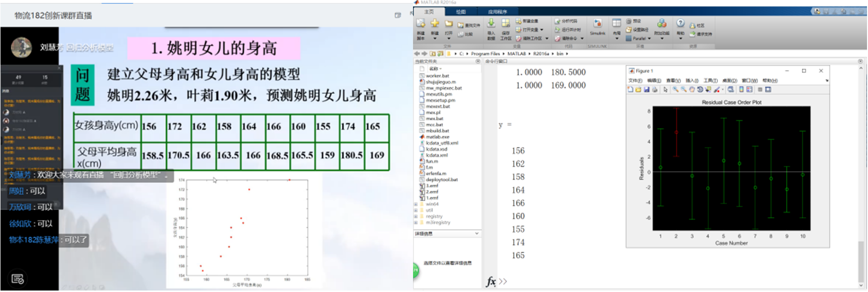Open the Layout dropdown in the toolstrip
Image resolution: width=868 pixels, height=292 pixels.
coord(616,38)
